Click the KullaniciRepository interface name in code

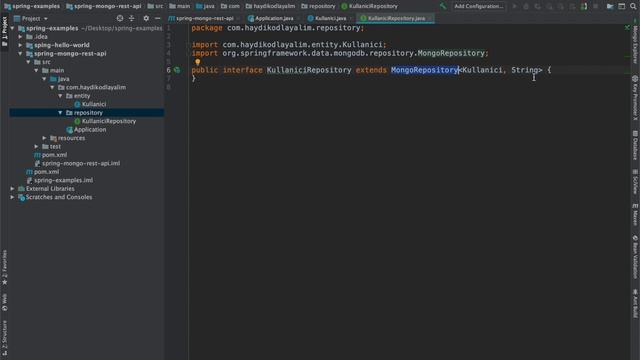pos(309,70)
